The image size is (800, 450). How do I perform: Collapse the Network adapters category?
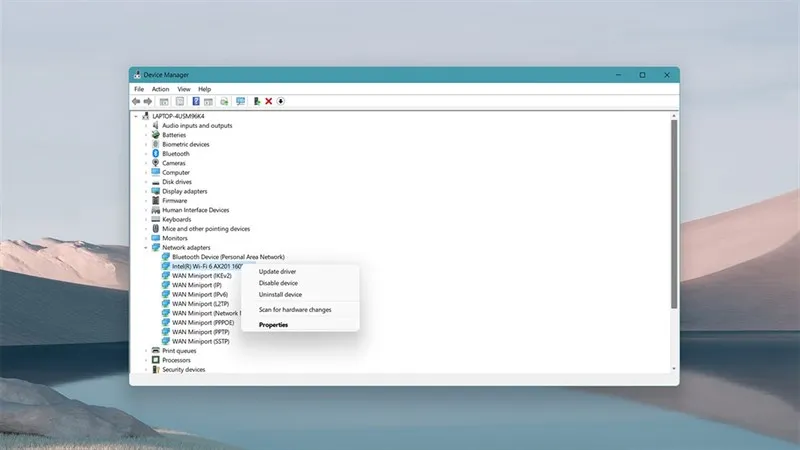coord(146,247)
